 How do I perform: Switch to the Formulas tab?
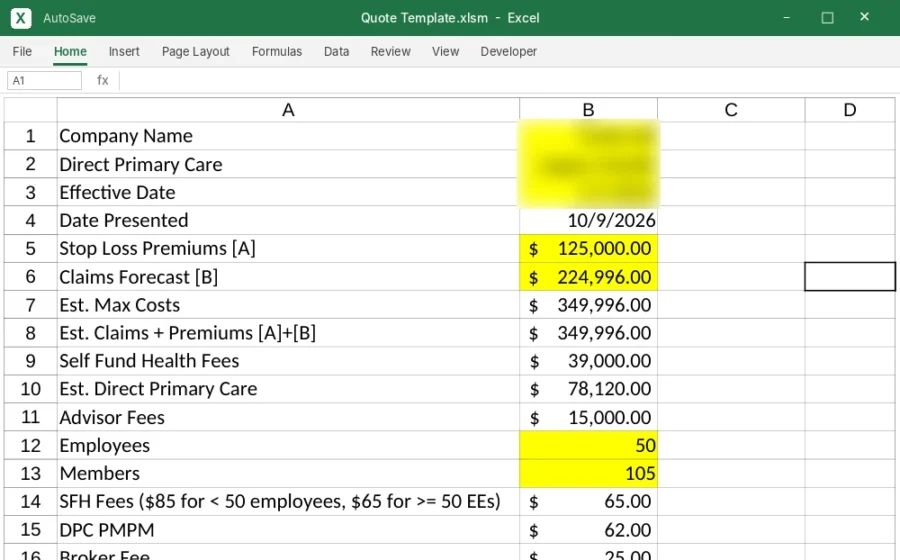277,52
